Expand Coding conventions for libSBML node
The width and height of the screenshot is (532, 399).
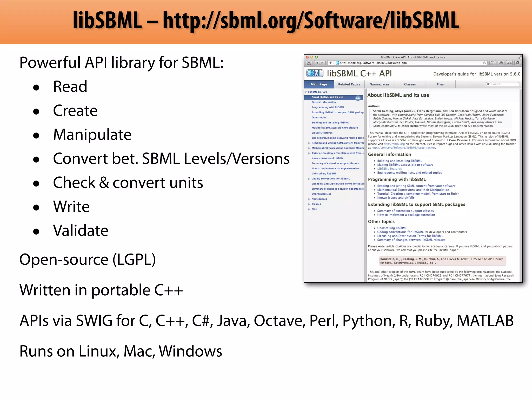point(309,179)
